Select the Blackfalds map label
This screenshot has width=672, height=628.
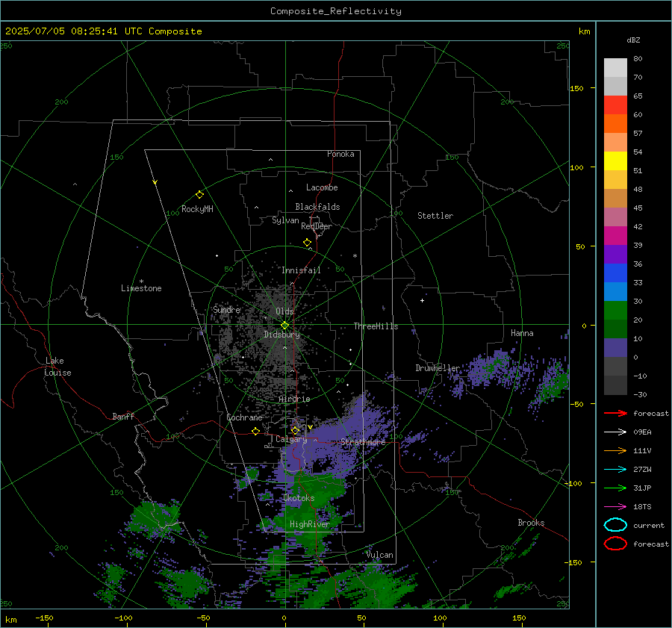click(317, 207)
